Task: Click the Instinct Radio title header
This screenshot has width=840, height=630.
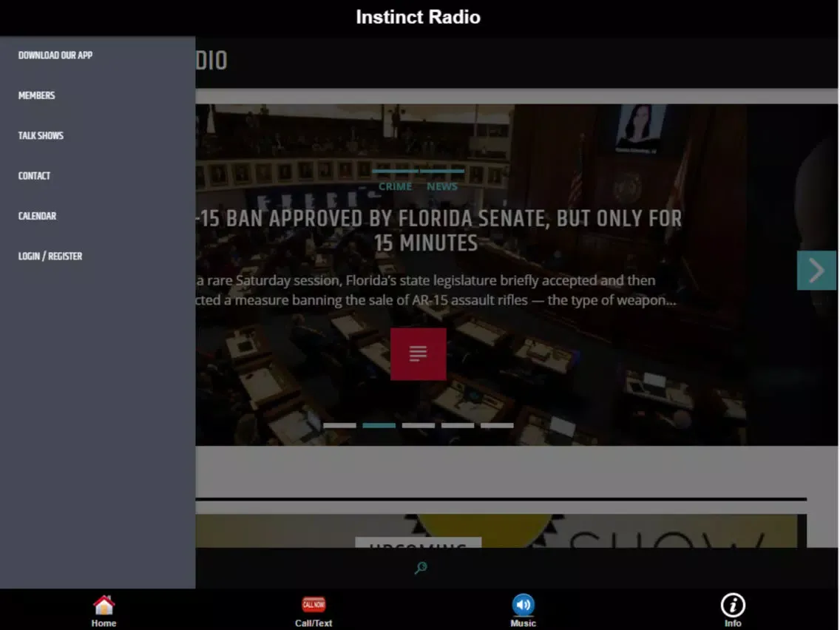Action: pos(419,17)
